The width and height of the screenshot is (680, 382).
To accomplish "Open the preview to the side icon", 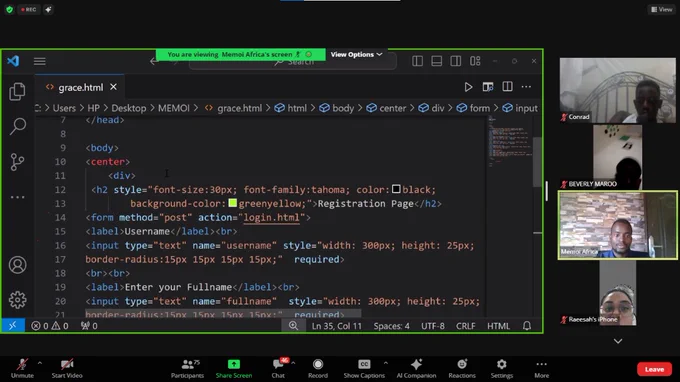I will [x=488, y=87].
